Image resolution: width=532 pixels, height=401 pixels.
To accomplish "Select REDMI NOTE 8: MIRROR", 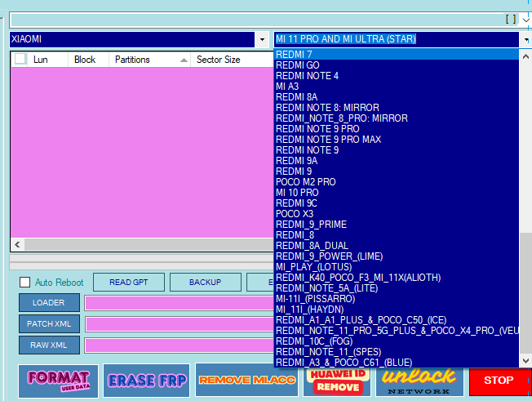I will click(397, 108).
